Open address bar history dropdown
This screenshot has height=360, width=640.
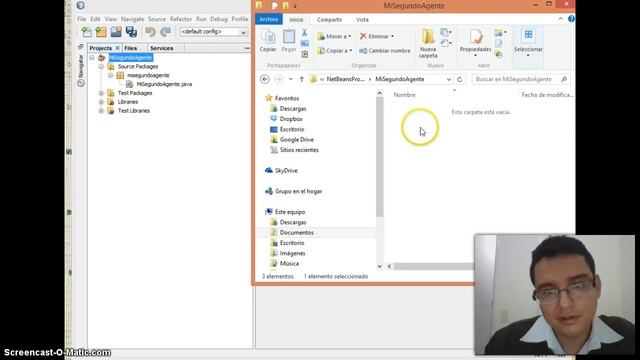click(x=449, y=79)
